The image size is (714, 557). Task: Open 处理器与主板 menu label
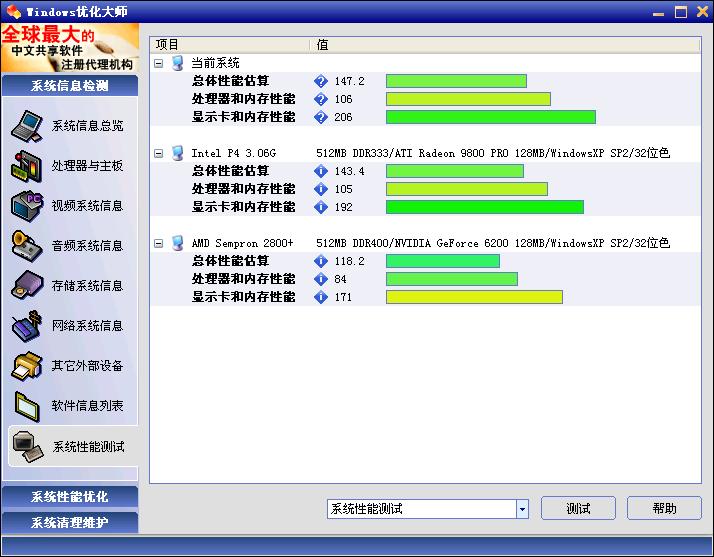(87, 166)
